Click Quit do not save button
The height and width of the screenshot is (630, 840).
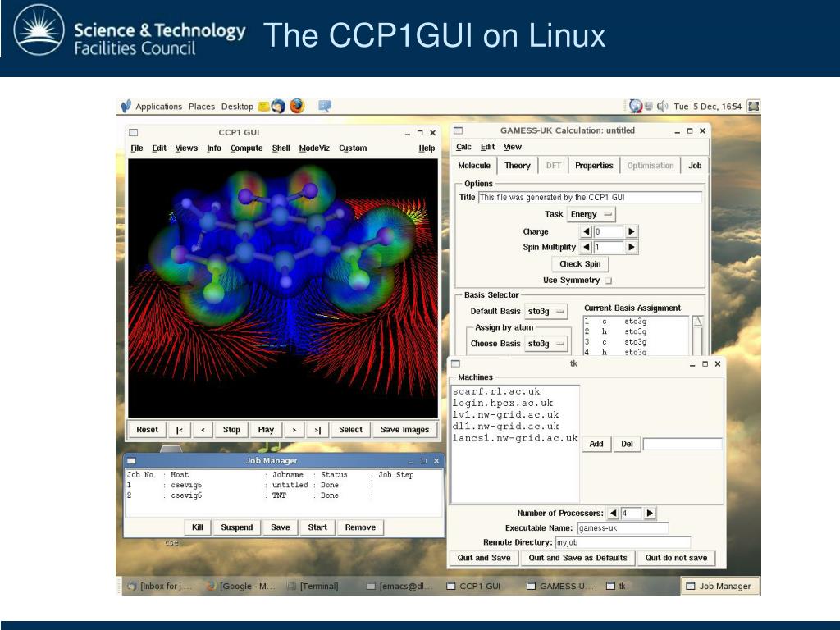click(676, 558)
